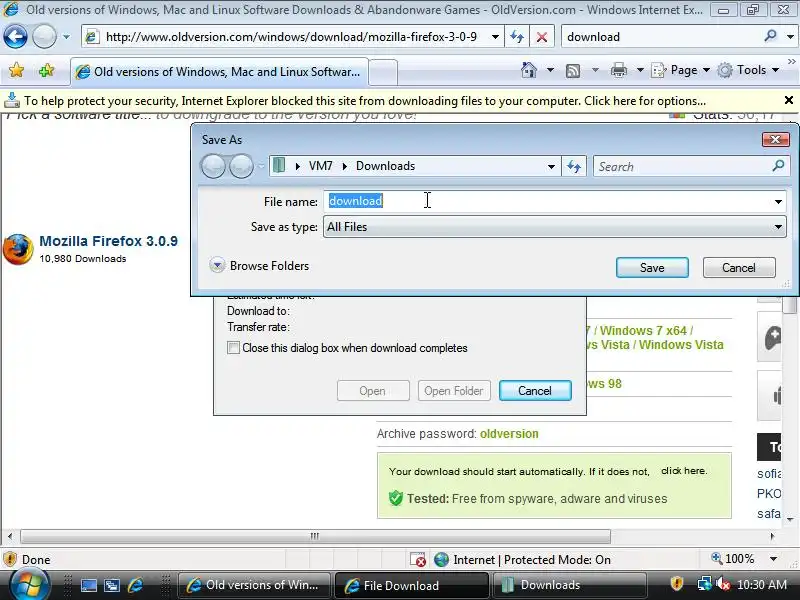
Task: Open the Favorites Center star icon
Action: [16, 70]
